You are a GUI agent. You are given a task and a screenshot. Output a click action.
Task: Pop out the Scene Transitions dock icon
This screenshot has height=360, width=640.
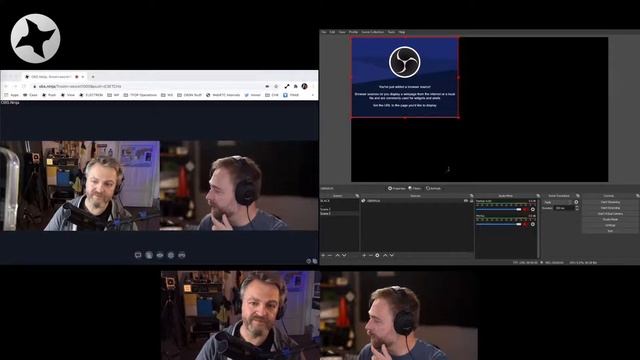pyautogui.click(x=578, y=196)
